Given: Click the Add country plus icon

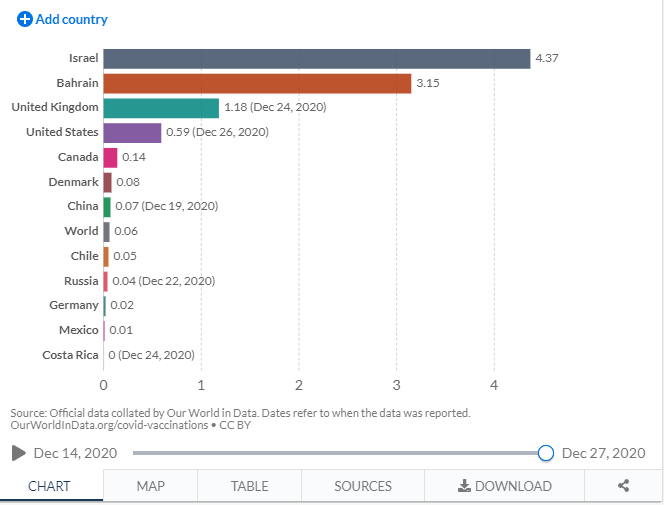Looking at the screenshot, I should click(x=25, y=19).
